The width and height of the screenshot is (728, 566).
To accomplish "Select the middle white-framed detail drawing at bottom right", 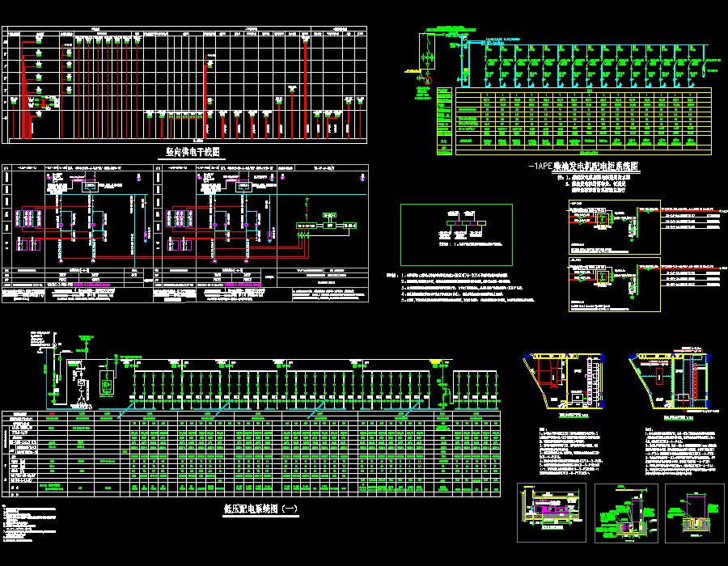I will pos(626,513).
